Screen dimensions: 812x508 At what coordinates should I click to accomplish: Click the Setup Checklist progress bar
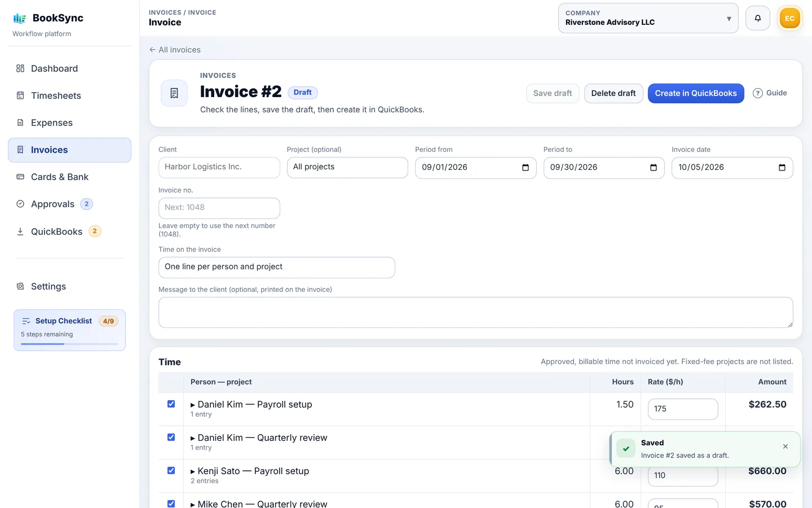69,344
